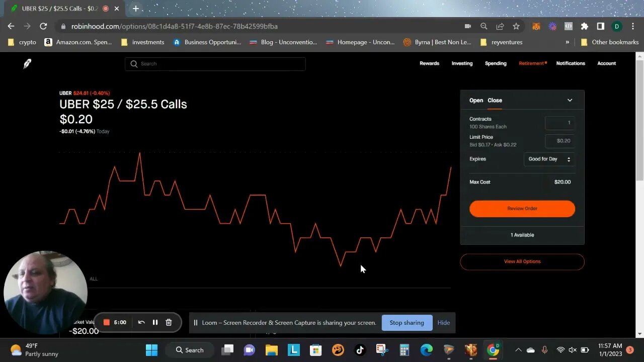Open the Good for Day expiration dropdown
This screenshot has width=644, height=362.
[x=549, y=159]
